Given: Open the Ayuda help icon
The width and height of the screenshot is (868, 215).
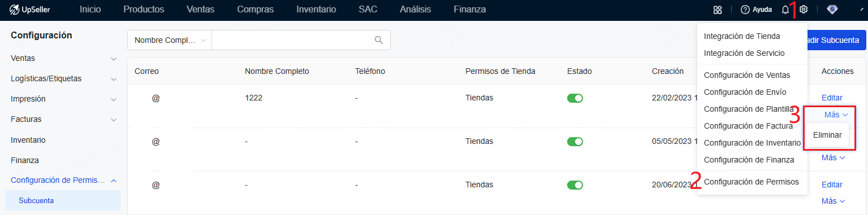Looking at the screenshot, I should click(x=745, y=10).
